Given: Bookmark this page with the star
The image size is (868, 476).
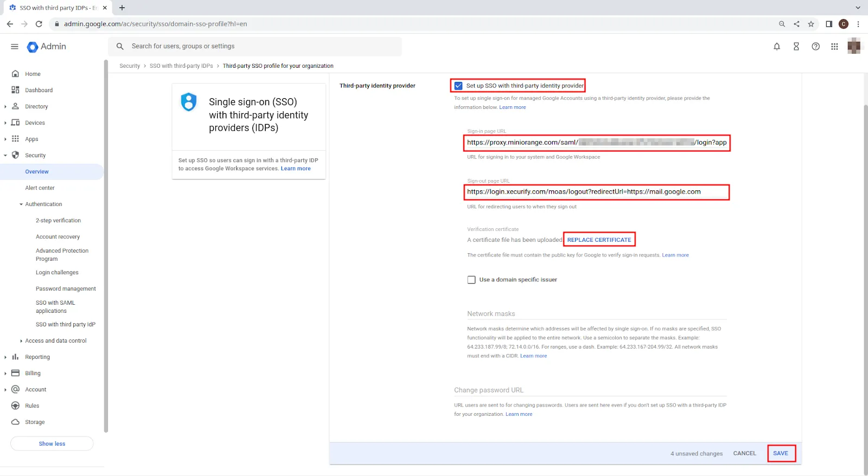Looking at the screenshot, I should point(811,24).
